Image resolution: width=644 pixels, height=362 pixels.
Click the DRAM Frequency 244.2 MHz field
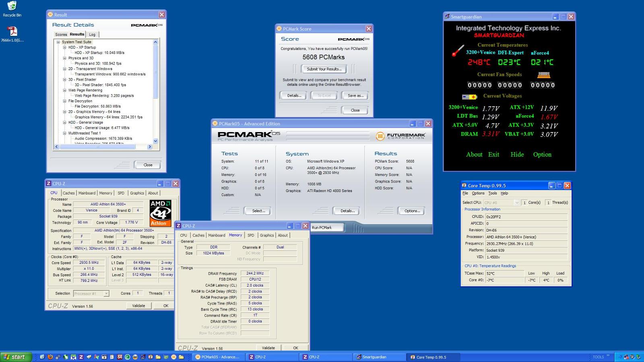pos(255,273)
